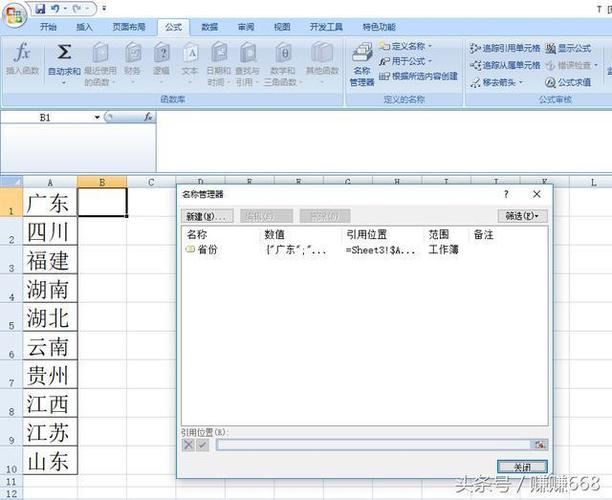
Task: Click the fx button beside formula bar
Action: (x=148, y=117)
